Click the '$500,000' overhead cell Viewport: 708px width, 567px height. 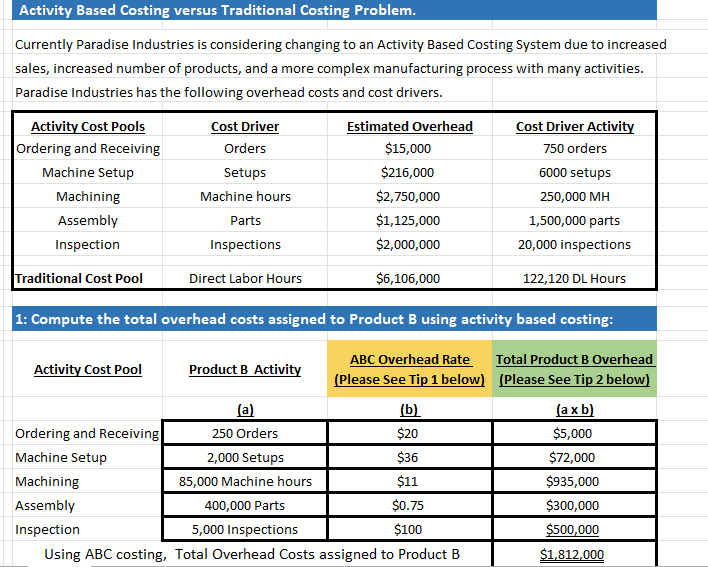[574, 529]
